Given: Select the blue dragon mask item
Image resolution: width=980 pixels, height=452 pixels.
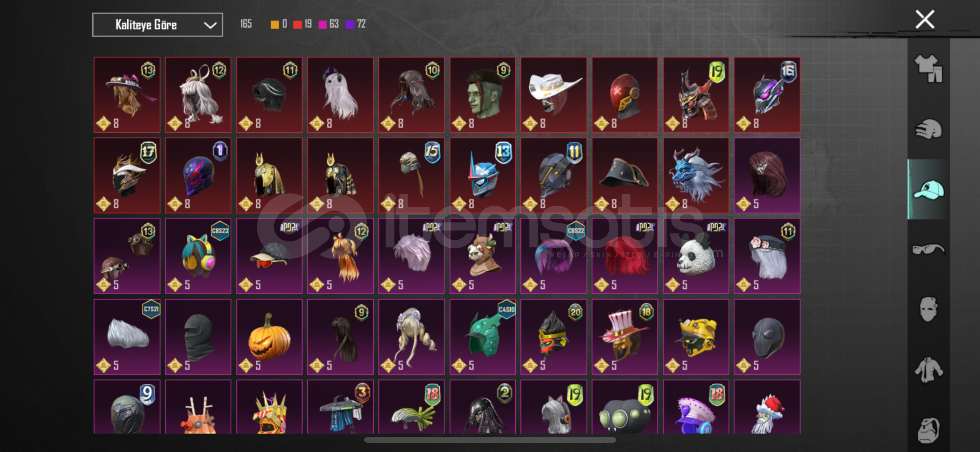Looking at the screenshot, I should (x=696, y=176).
